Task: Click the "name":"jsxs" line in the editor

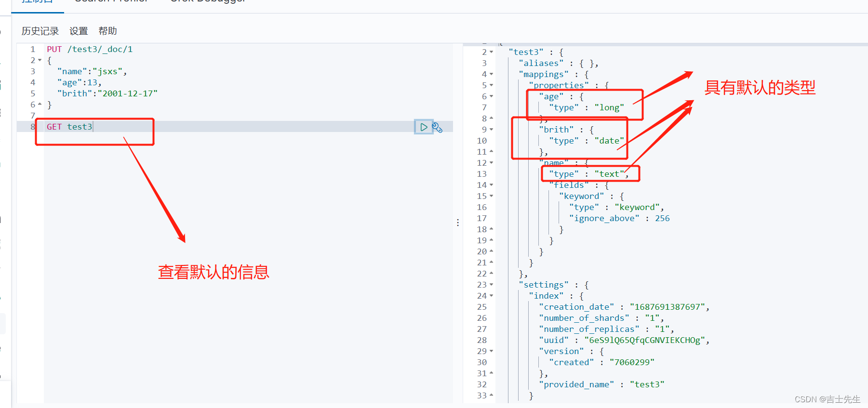Action: [x=92, y=71]
